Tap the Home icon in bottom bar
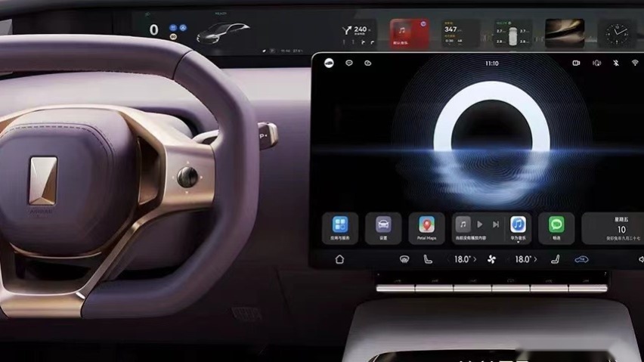This screenshot has height=362, width=644. click(339, 259)
